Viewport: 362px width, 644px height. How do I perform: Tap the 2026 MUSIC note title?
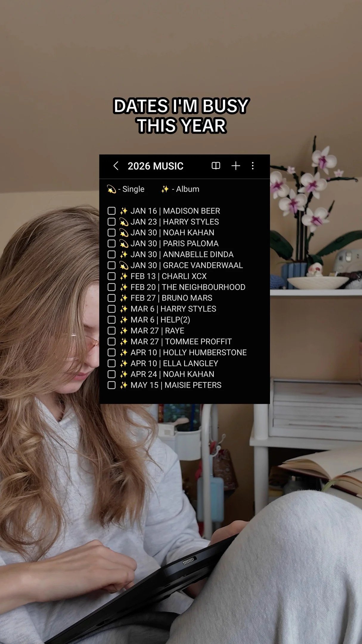156,166
